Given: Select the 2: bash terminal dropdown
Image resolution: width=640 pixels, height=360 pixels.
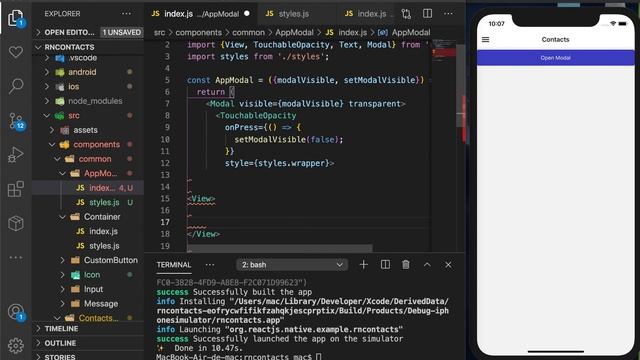Looking at the screenshot, I should pos(292,265).
